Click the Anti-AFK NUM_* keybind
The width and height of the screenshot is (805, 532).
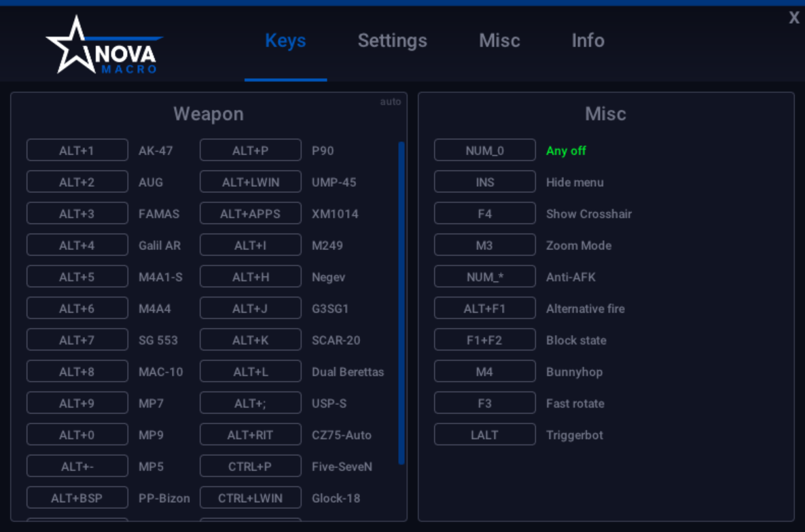pyautogui.click(x=485, y=276)
